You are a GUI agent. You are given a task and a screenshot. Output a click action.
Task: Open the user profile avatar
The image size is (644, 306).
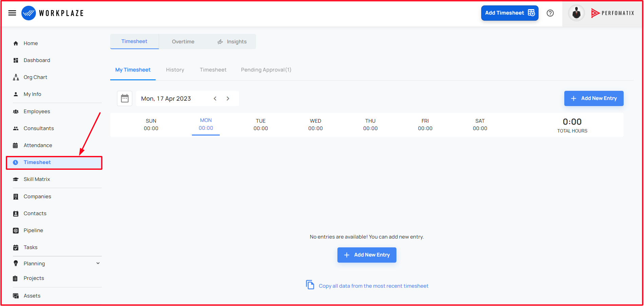576,13
